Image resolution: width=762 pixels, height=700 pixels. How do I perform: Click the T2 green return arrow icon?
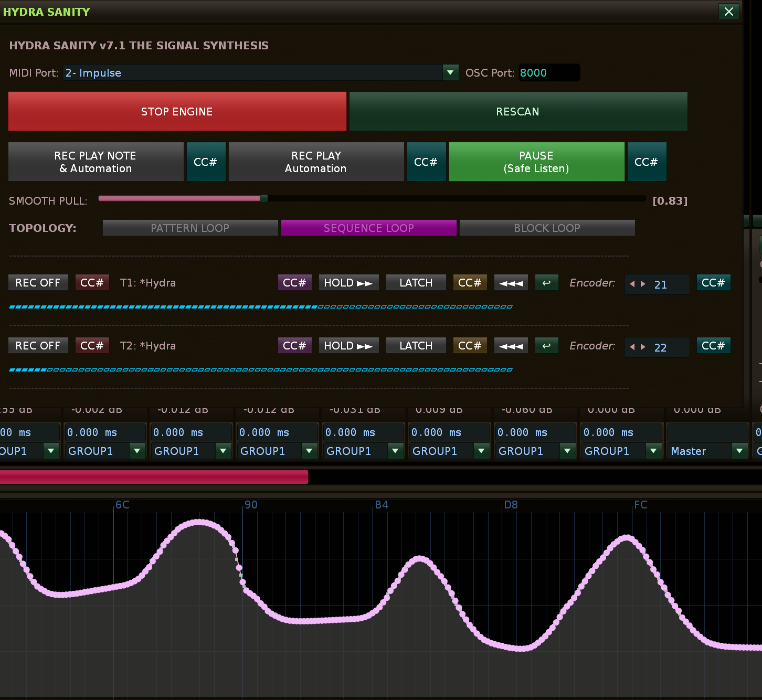(x=546, y=346)
